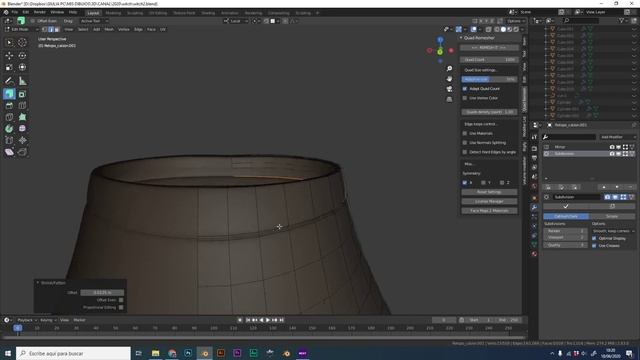This screenshot has width=640, height=360.
Task: Click the Offset value field
Action: tap(102, 292)
